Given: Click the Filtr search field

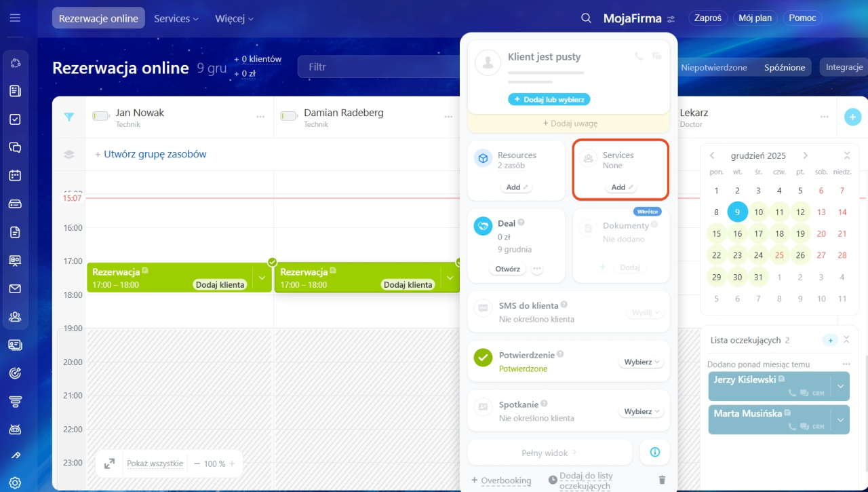Looking at the screenshot, I should click(x=380, y=67).
